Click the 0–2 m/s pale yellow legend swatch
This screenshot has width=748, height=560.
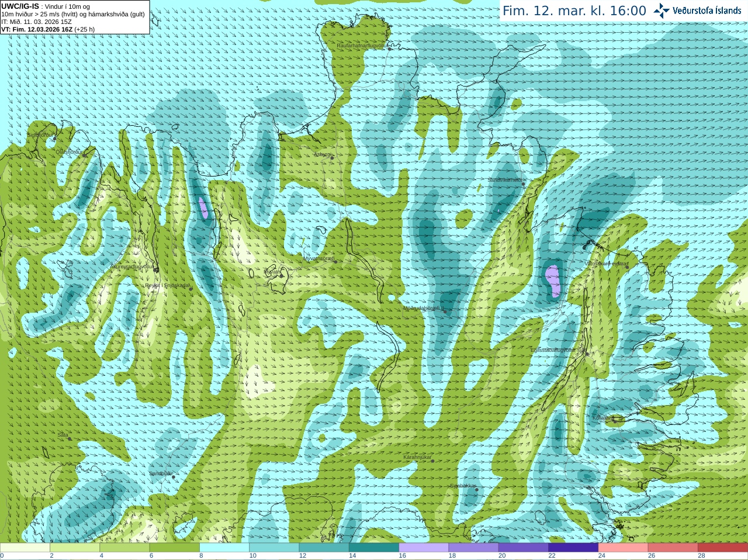pyautogui.click(x=25, y=548)
